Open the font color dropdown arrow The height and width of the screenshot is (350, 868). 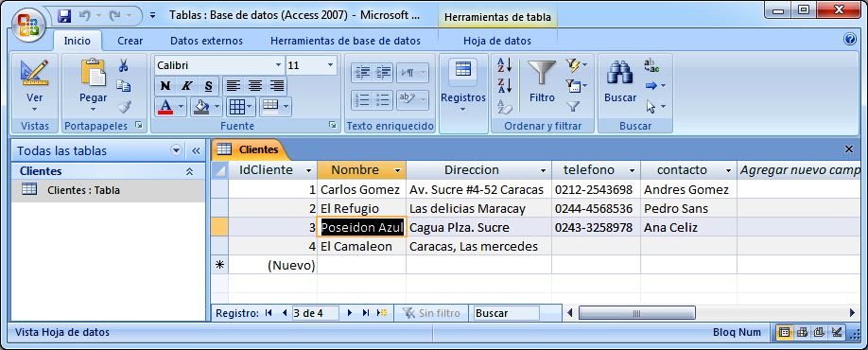[182, 106]
